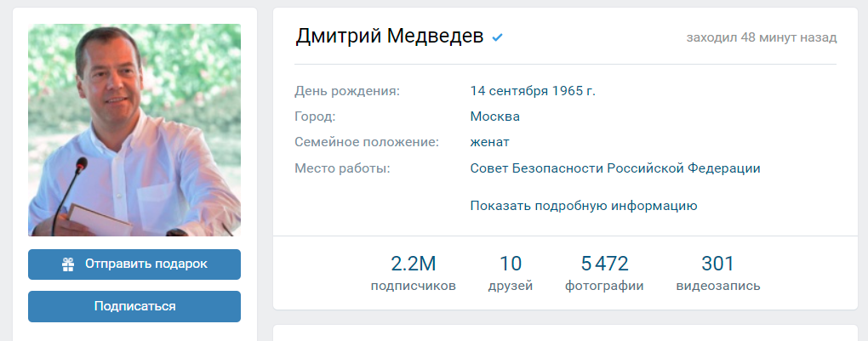Viewport: 868px width, 341px height.
Task: Select the Москва city link
Action: pos(494,116)
